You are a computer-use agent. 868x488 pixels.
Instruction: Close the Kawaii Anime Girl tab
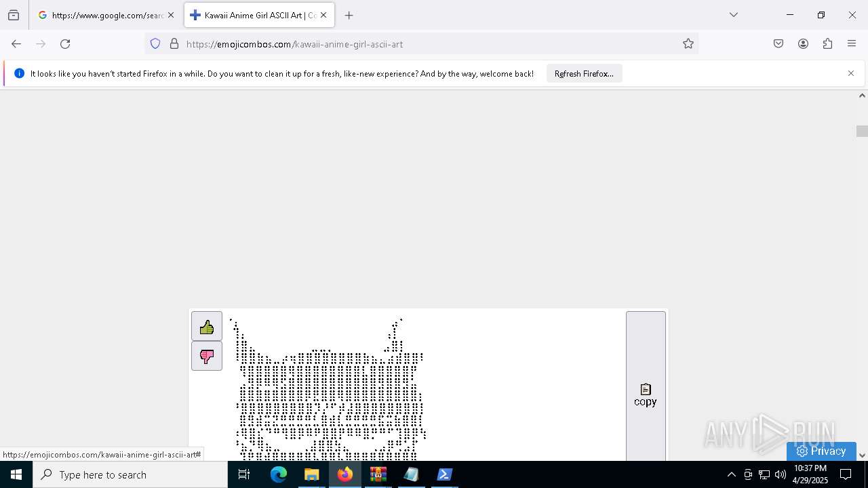pos(323,15)
